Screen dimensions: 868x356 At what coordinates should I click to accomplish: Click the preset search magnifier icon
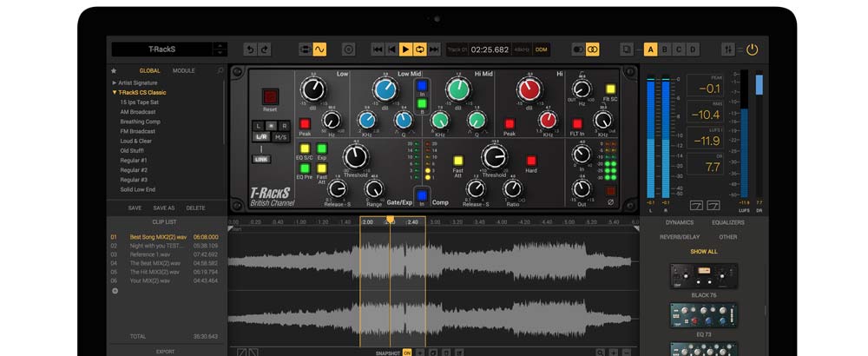click(x=220, y=71)
